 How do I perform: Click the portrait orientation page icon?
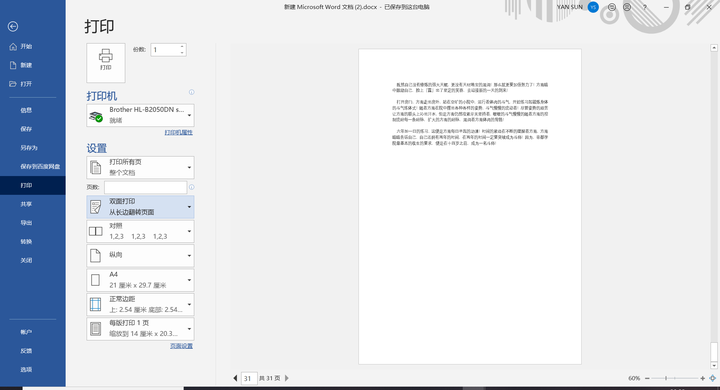(x=96, y=255)
